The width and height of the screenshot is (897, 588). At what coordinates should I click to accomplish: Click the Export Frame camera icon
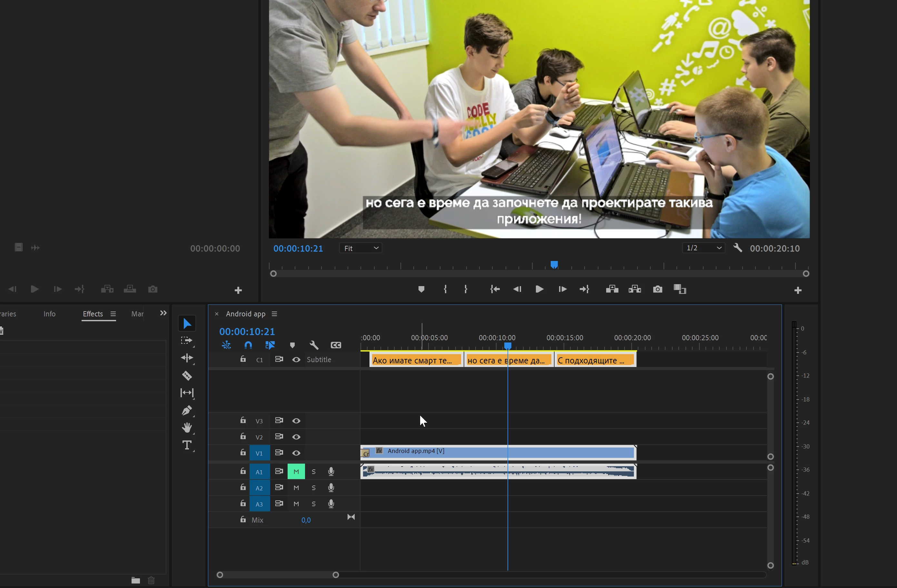pos(657,289)
